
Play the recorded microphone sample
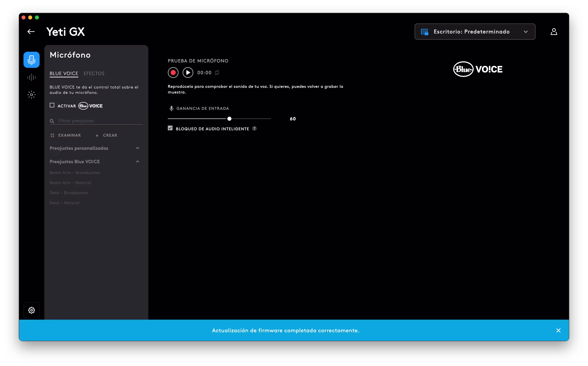click(188, 73)
